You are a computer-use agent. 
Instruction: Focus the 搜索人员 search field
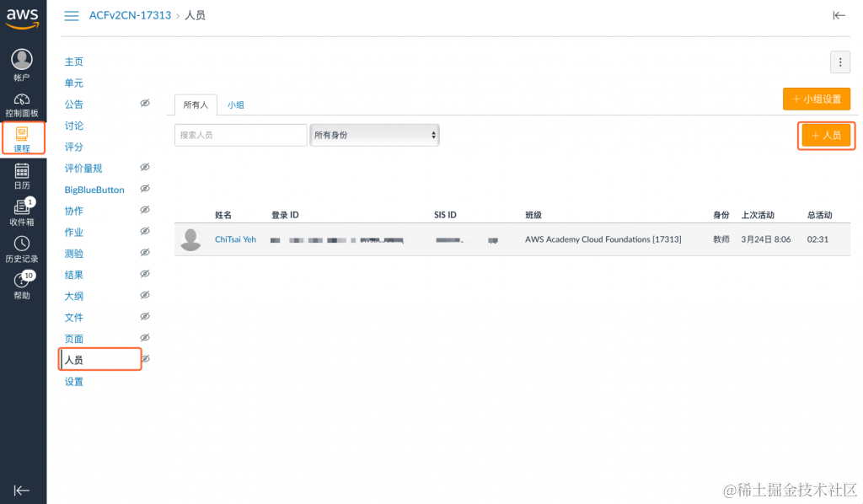(x=240, y=135)
